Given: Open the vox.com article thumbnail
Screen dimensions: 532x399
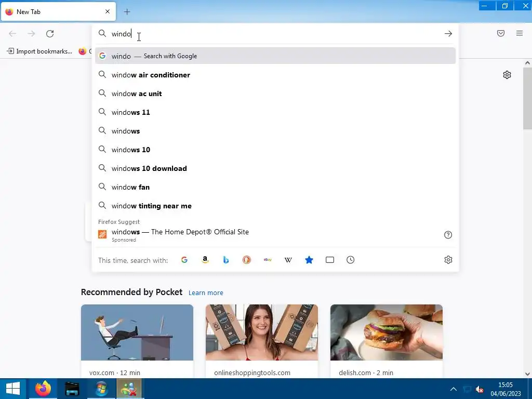Looking at the screenshot, I should [137, 332].
